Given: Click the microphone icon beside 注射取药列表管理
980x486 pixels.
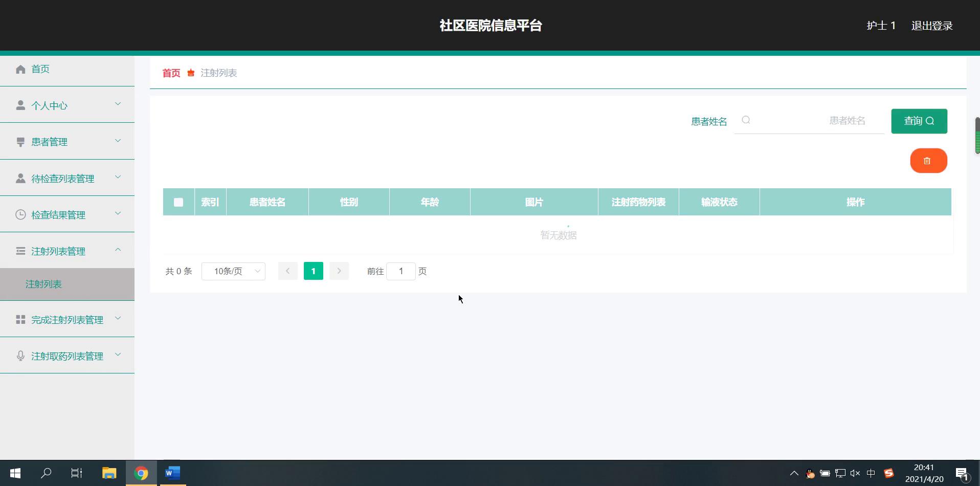Looking at the screenshot, I should 20,356.
